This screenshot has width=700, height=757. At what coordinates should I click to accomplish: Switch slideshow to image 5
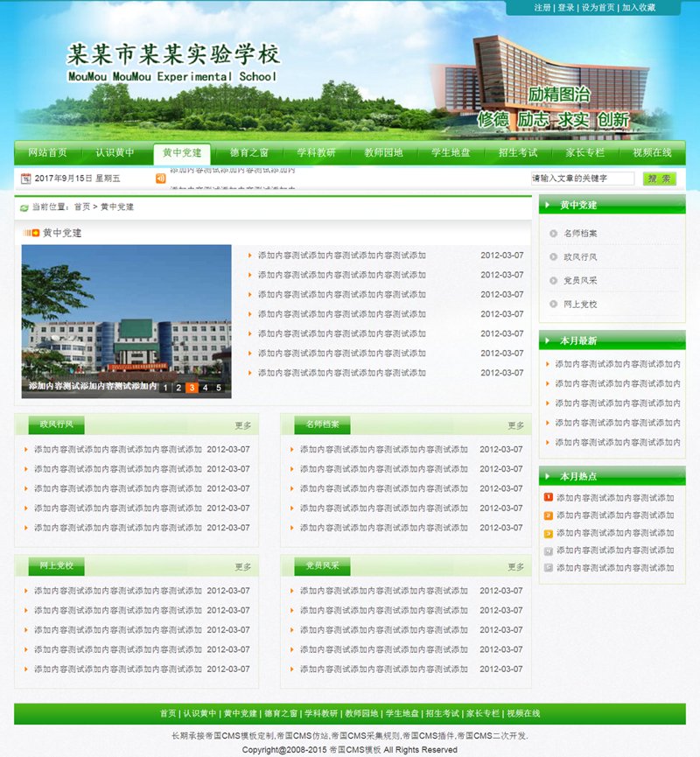219,387
